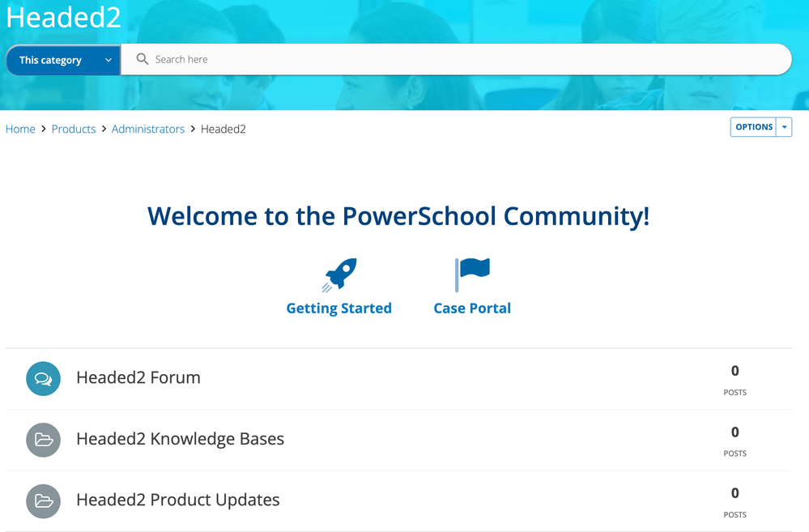The image size is (809, 532).
Task: Open the Headed2 Forum board
Action: coord(138,377)
